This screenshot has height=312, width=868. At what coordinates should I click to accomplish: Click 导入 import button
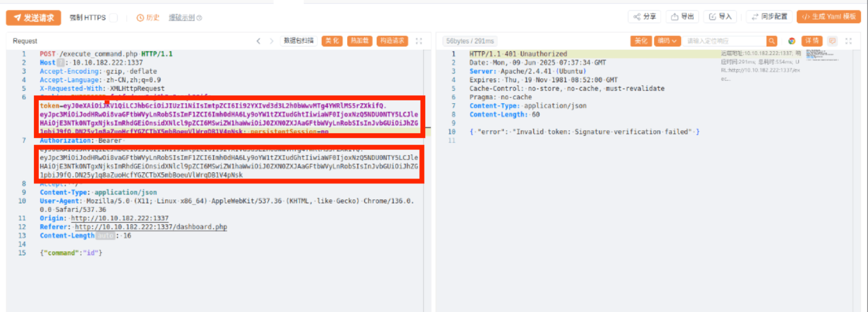[720, 17]
